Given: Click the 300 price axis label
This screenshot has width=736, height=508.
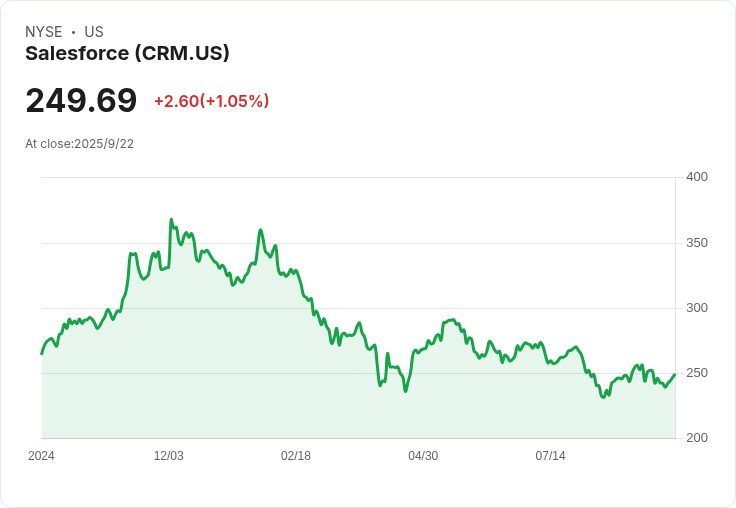Looking at the screenshot, I should (697, 308).
